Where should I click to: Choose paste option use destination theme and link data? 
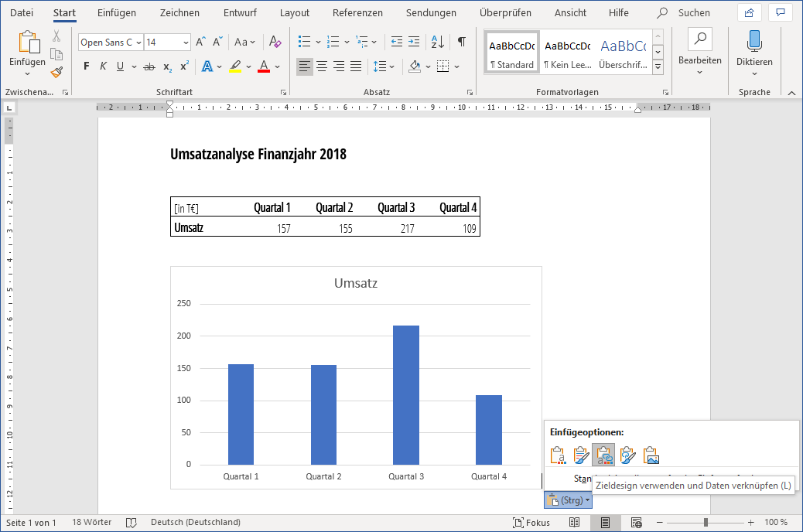(603, 455)
